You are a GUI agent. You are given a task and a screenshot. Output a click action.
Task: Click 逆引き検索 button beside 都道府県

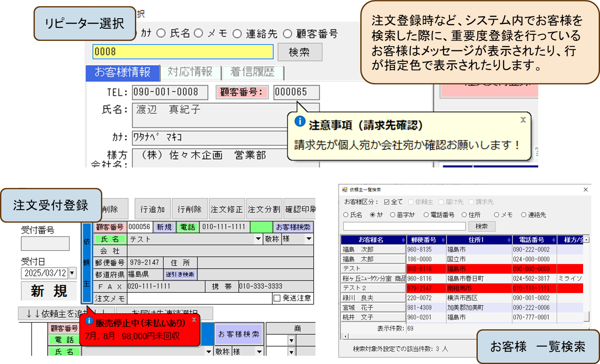(180, 275)
